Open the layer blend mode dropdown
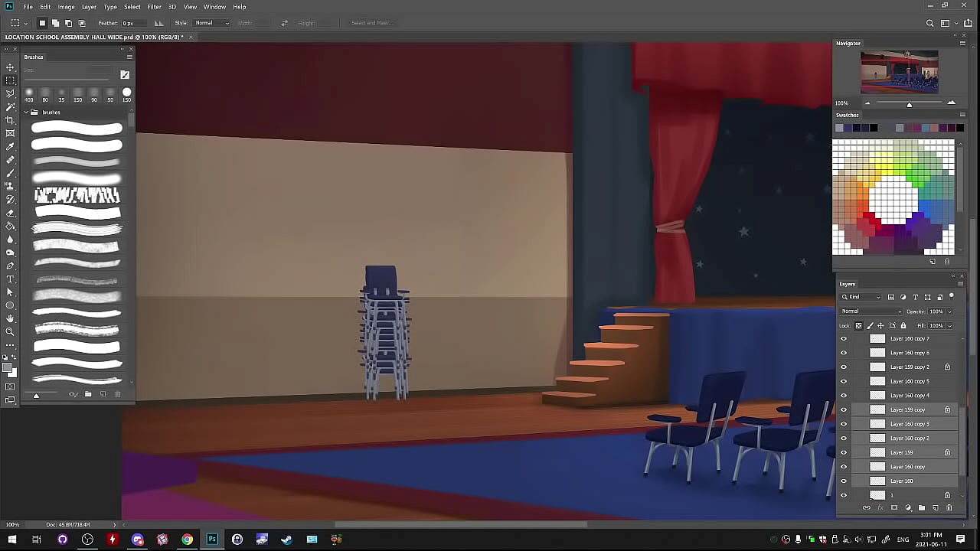 [x=871, y=311]
